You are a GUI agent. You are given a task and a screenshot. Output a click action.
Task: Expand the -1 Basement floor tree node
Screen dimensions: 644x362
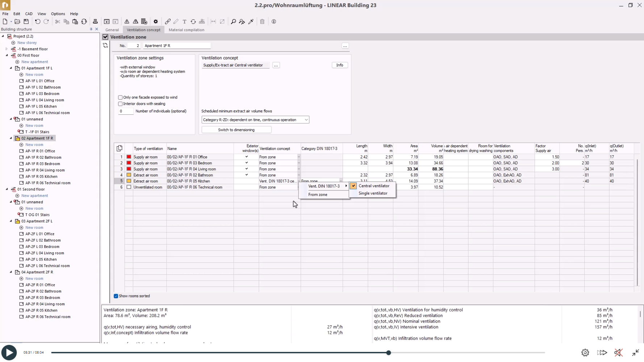coord(7,49)
